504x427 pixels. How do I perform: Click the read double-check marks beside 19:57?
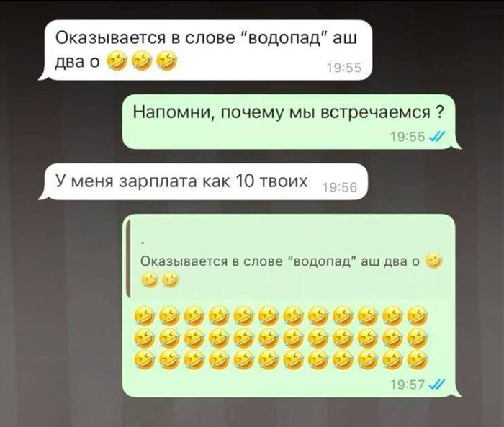point(437,384)
